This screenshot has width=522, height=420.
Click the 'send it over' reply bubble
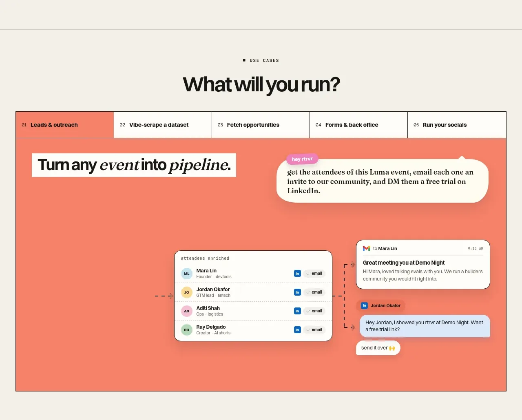pyautogui.click(x=378, y=348)
